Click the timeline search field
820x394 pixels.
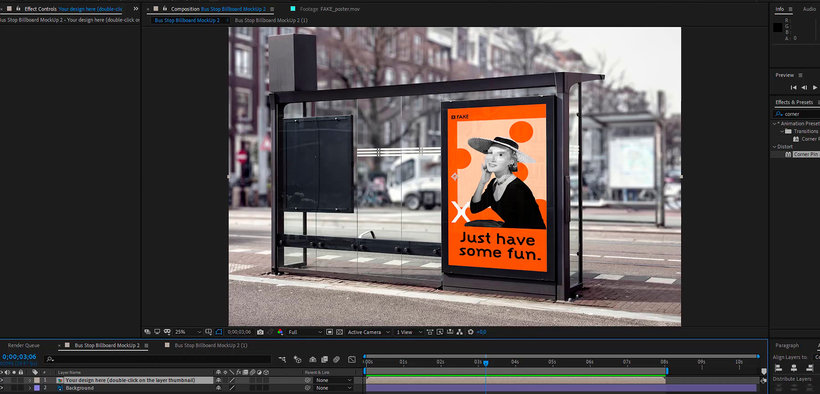pyautogui.click(x=158, y=359)
